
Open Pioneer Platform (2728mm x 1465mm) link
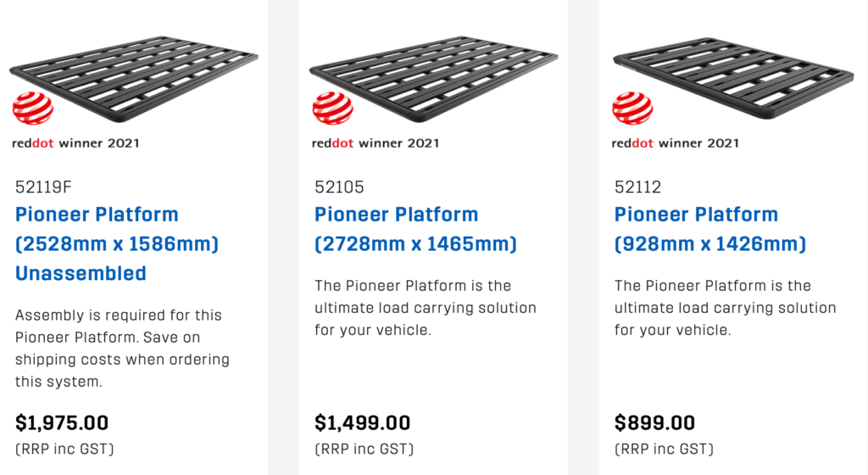tap(415, 229)
